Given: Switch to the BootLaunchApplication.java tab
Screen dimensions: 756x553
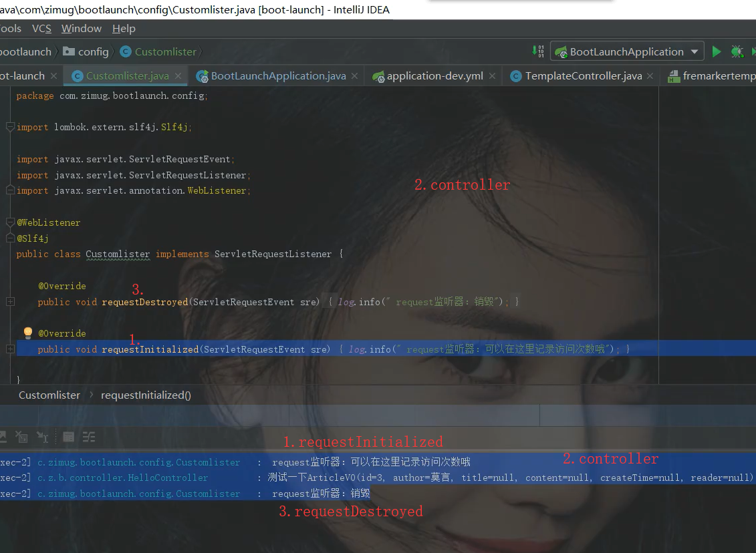Looking at the screenshot, I should pyautogui.click(x=278, y=76).
